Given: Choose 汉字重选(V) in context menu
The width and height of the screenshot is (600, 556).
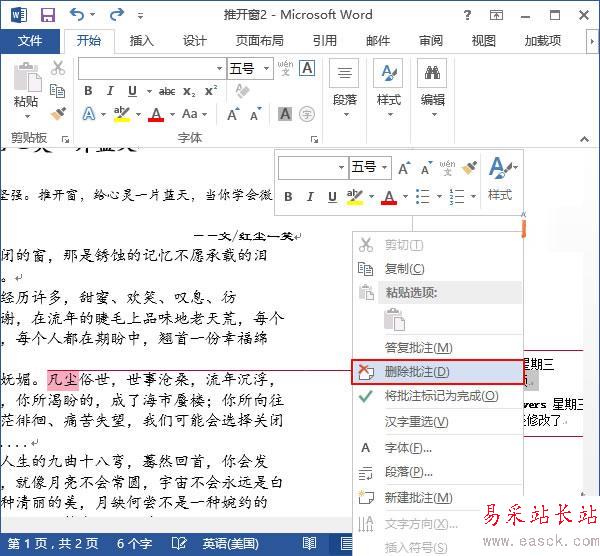Looking at the screenshot, I should [x=438, y=422].
